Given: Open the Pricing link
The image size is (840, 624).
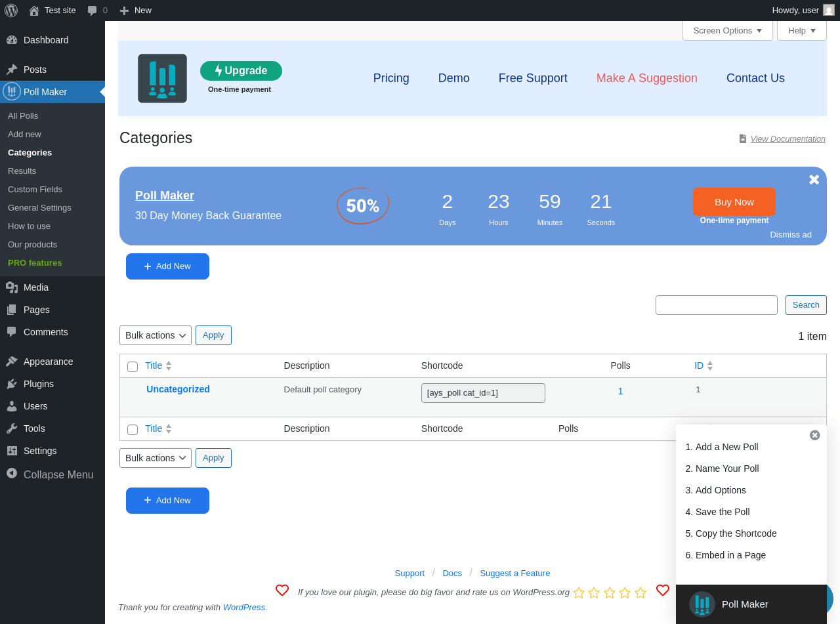Looking at the screenshot, I should tap(391, 78).
